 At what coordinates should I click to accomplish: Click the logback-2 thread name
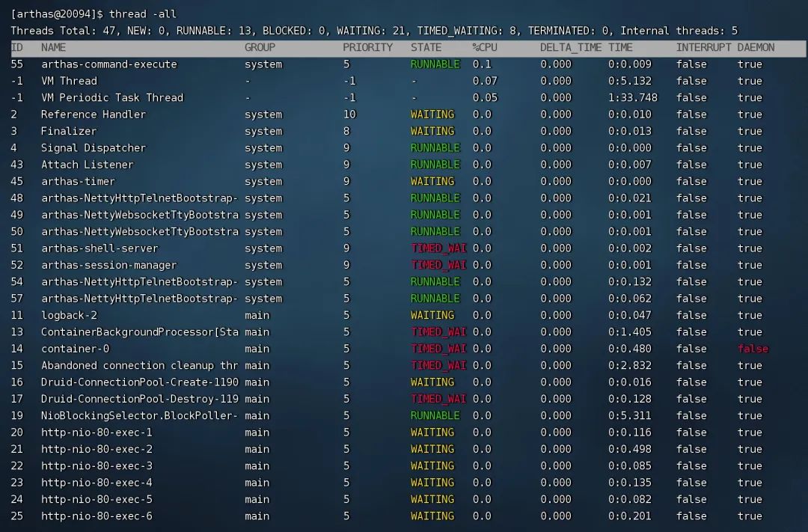[x=69, y=315]
